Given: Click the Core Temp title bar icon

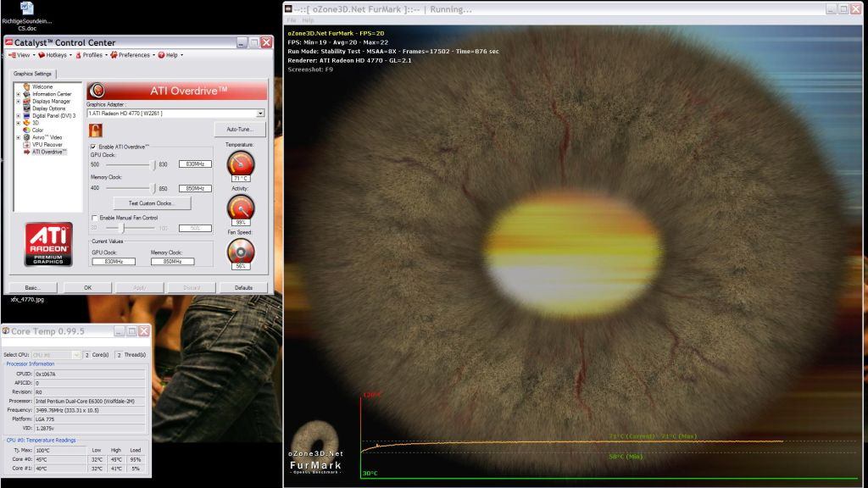Looking at the screenshot, I should point(6,331).
